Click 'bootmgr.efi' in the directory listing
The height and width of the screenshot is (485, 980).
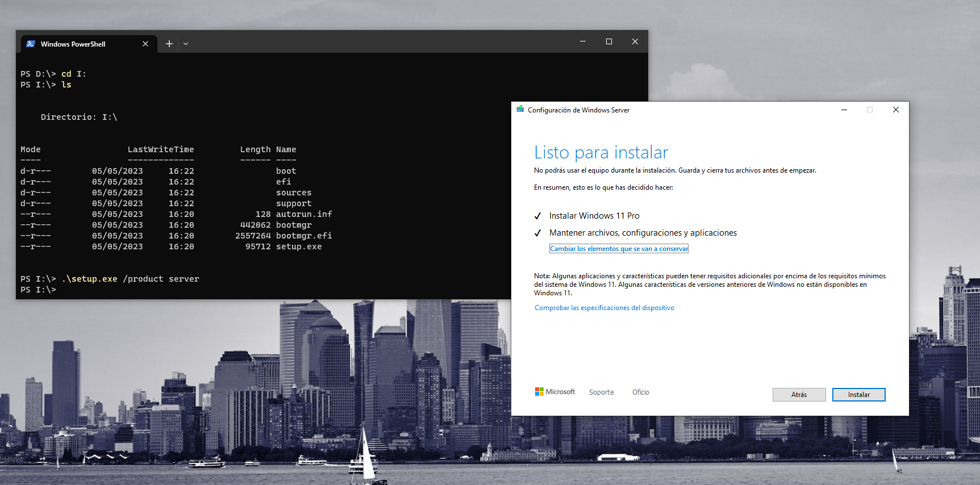[304, 236]
